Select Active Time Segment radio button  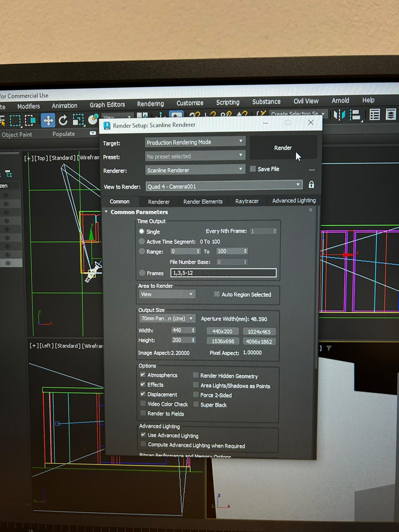coord(142,241)
